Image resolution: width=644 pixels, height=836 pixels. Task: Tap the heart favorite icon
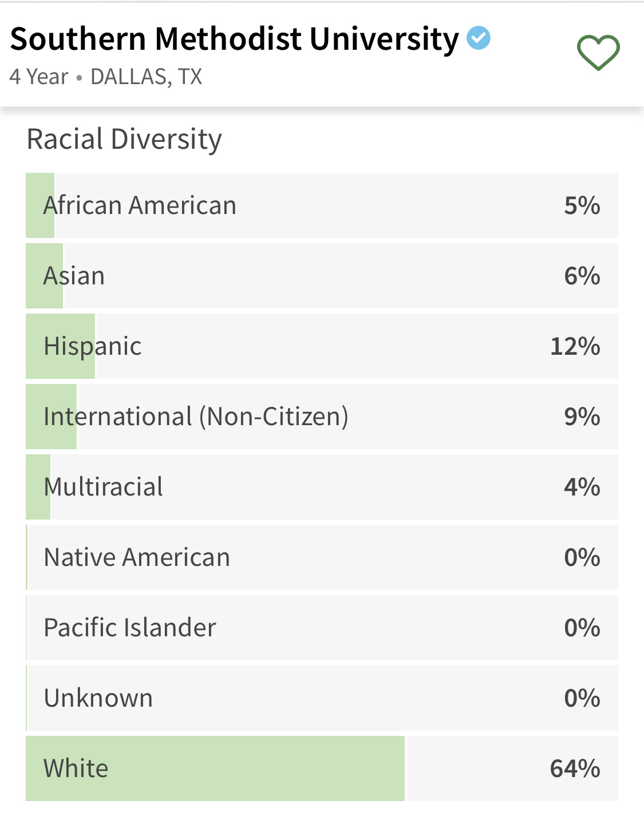point(598,53)
